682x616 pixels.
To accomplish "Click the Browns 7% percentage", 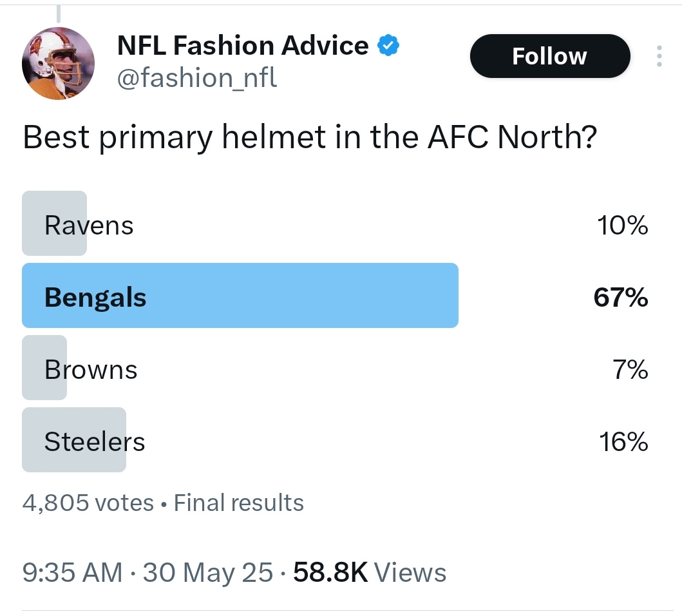I will tap(630, 370).
